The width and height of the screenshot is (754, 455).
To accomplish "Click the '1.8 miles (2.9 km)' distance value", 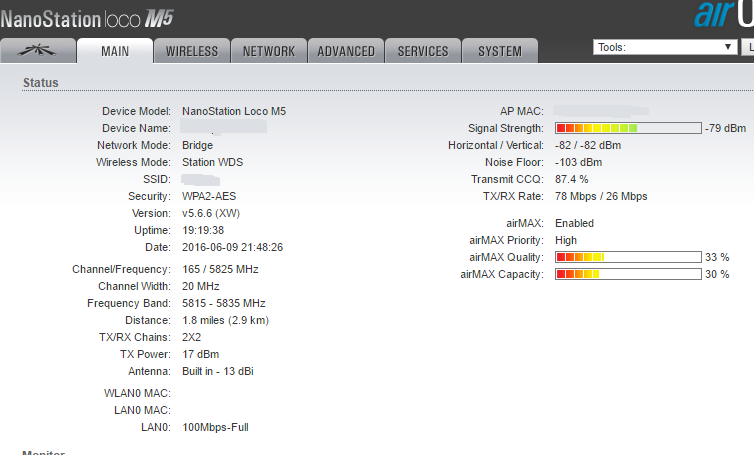I will coord(225,320).
